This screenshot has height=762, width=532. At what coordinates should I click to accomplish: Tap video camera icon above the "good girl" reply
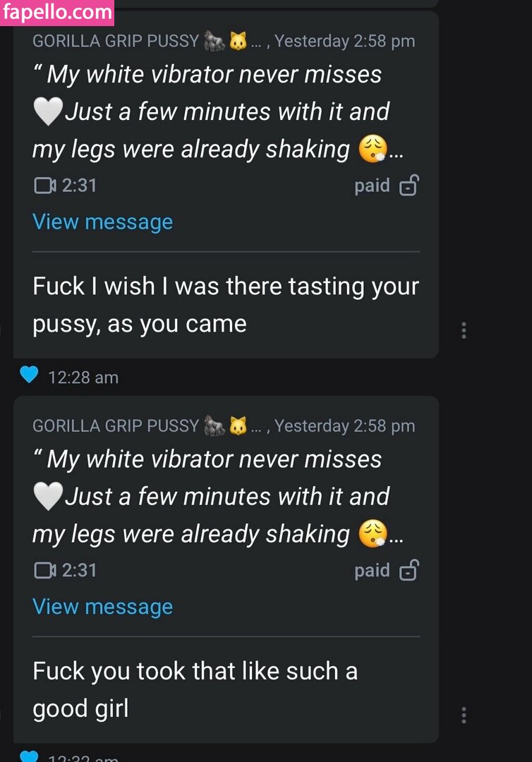(44, 570)
